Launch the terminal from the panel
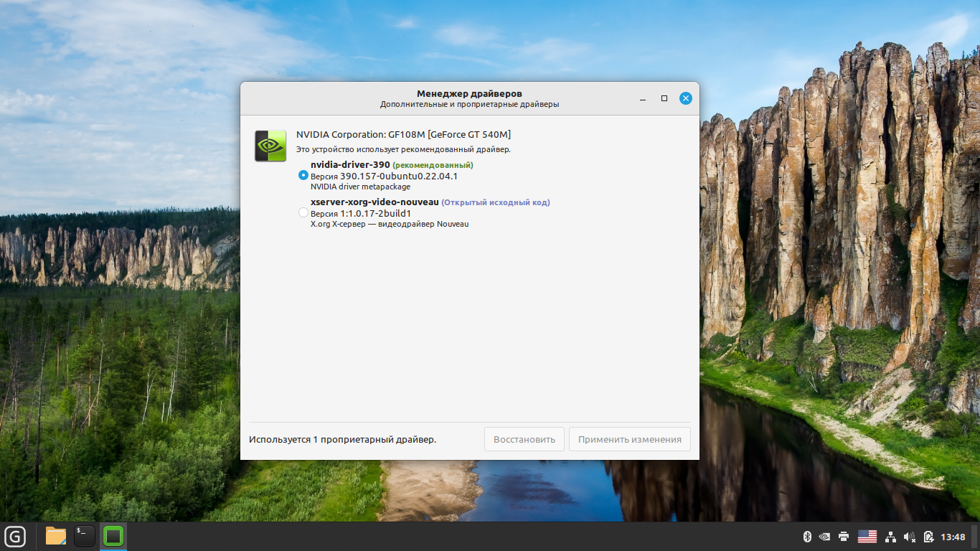This screenshot has width=980, height=551. pyautogui.click(x=85, y=536)
